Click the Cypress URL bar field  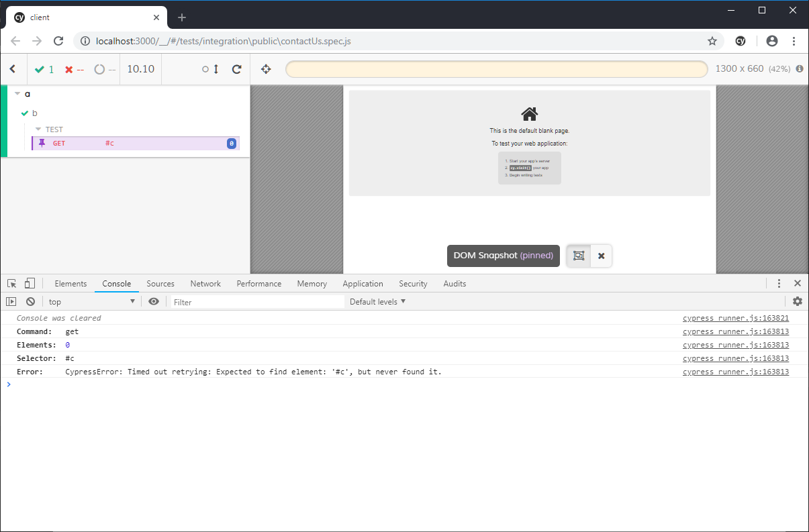[496, 69]
